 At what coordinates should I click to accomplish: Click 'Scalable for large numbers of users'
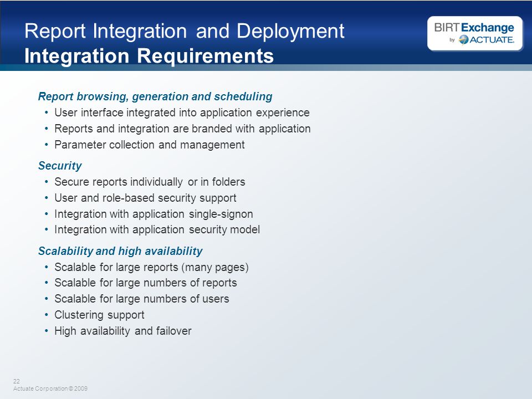click(x=142, y=299)
